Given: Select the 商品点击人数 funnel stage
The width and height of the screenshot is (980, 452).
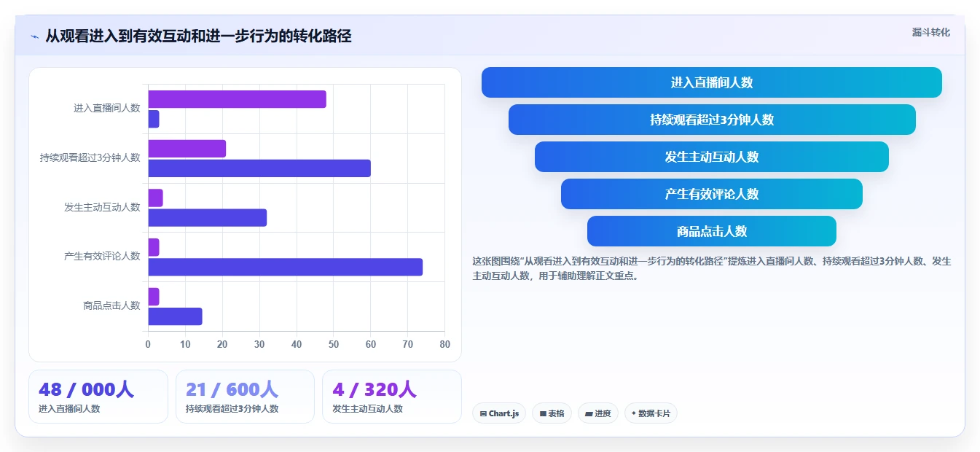Looking at the screenshot, I should pyautogui.click(x=712, y=231).
